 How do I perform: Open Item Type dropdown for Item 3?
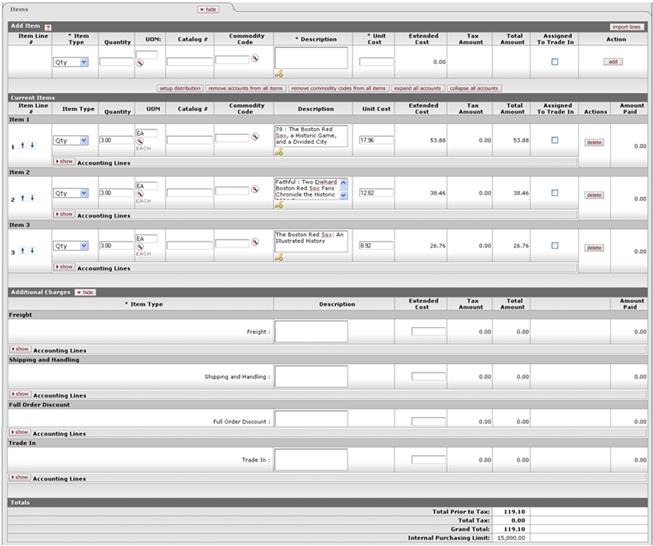click(x=71, y=246)
